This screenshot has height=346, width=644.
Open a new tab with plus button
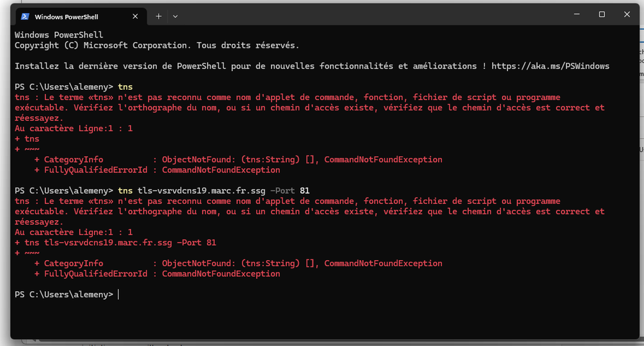[159, 16]
